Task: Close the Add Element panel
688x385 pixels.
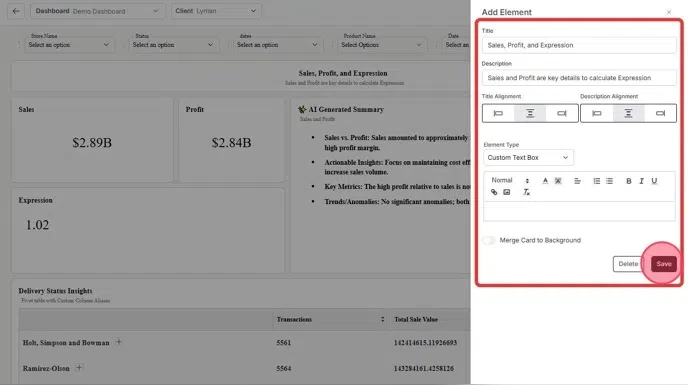Action: [669, 12]
